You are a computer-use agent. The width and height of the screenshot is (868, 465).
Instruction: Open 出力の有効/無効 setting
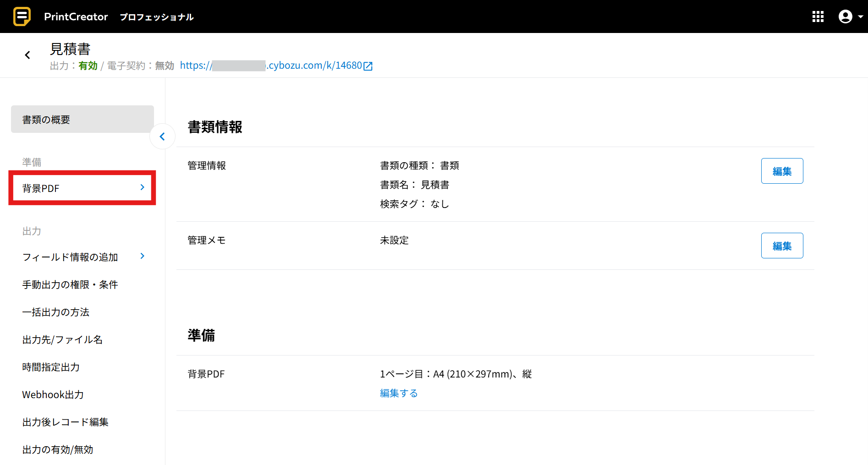tap(58, 449)
